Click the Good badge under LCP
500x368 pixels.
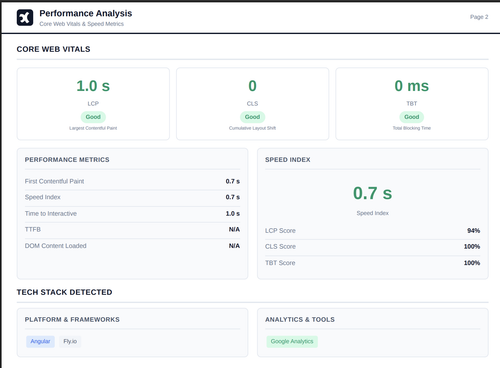93,117
